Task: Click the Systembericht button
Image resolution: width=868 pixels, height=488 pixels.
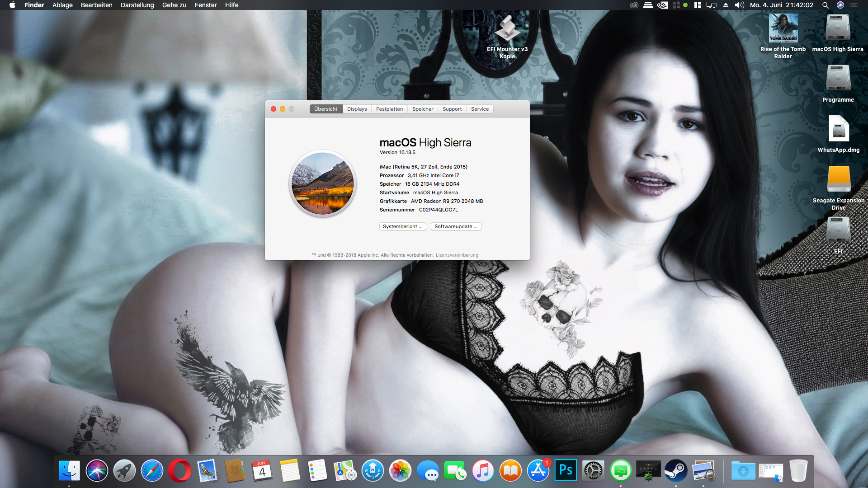Action: (x=402, y=226)
